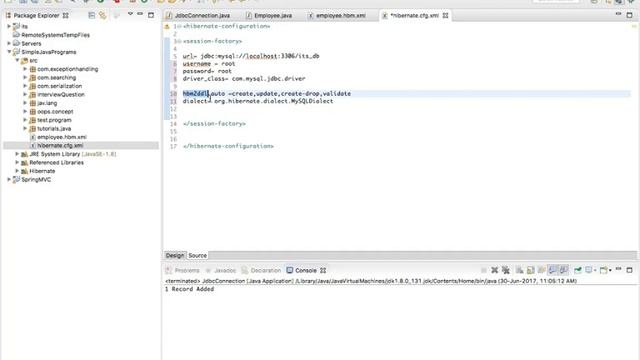The height and width of the screenshot is (360, 640).
Task: Maximize the Package Explorer view
Action: [x=151, y=15]
